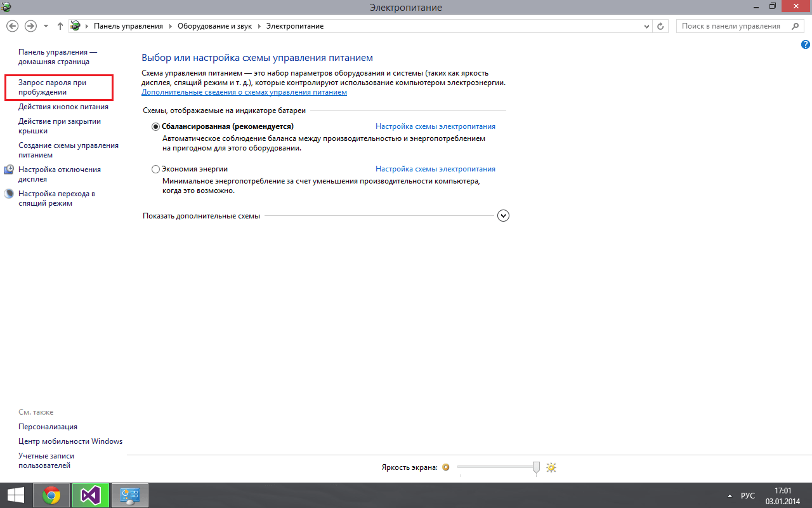Show hidden tray icons arrow
The width and height of the screenshot is (812, 508).
pyautogui.click(x=728, y=495)
